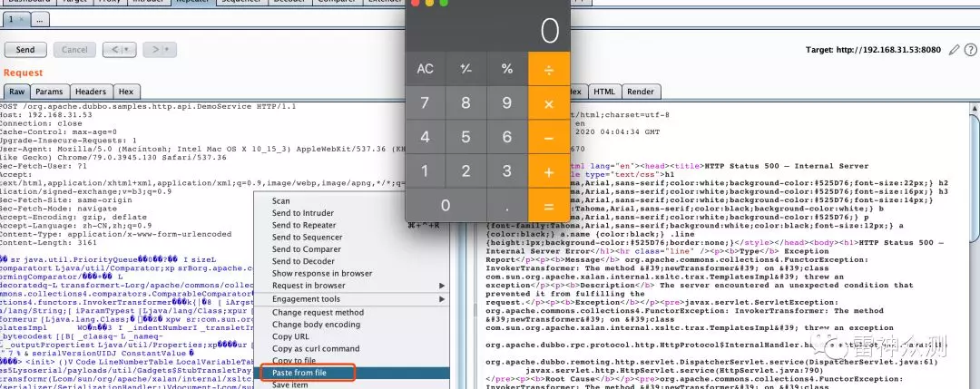Open the Repeater help question mark icon

[x=969, y=50]
